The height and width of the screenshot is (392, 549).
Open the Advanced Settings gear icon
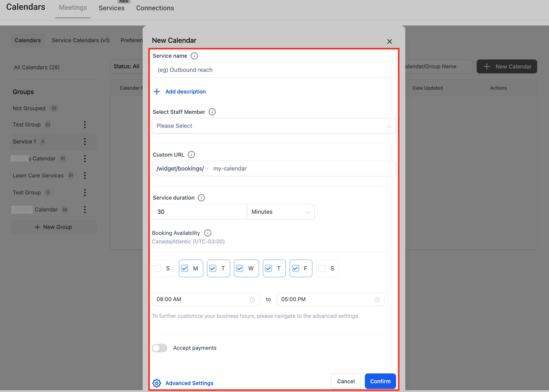click(157, 383)
